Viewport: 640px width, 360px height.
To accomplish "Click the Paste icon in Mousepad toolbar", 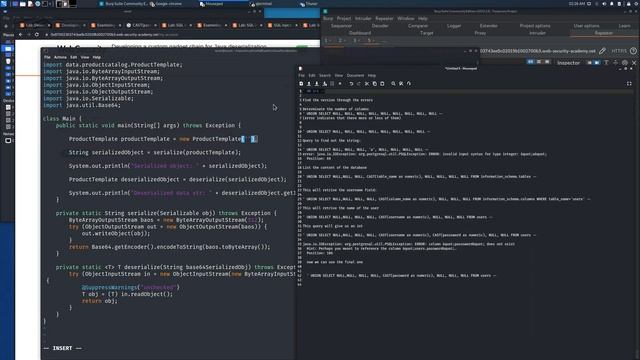I will point(382,84).
